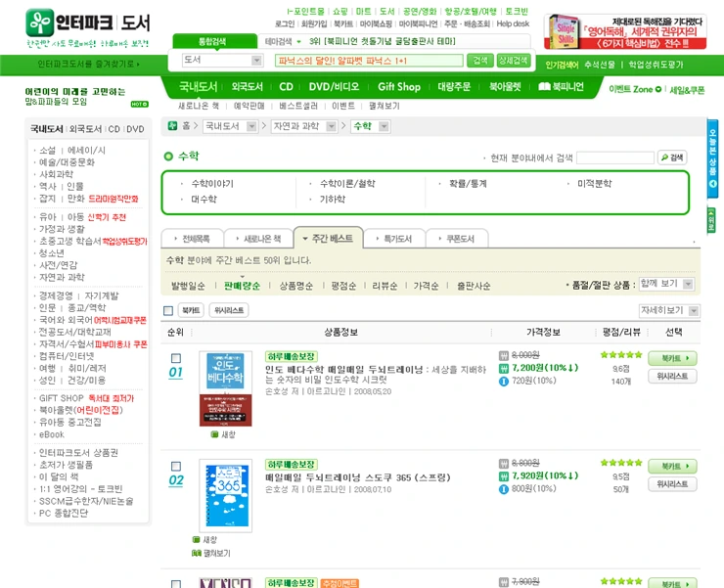Click the won price icon beside 8,000원

click(504, 355)
